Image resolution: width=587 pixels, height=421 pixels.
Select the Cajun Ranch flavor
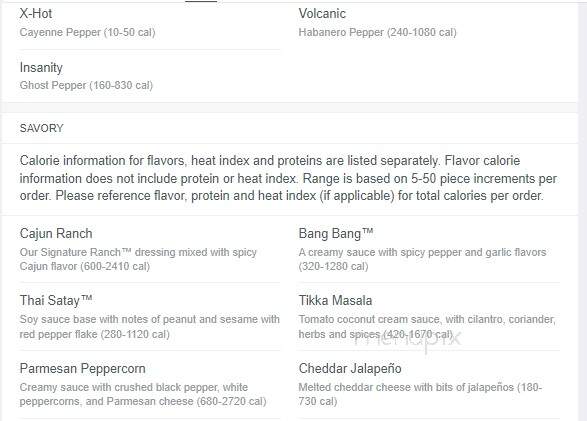[x=56, y=234]
